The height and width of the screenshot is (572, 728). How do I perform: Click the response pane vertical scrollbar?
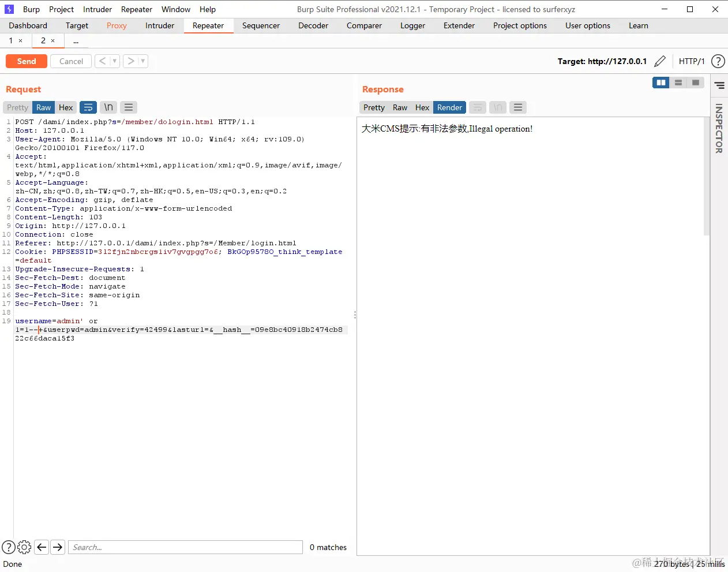click(x=707, y=177)
